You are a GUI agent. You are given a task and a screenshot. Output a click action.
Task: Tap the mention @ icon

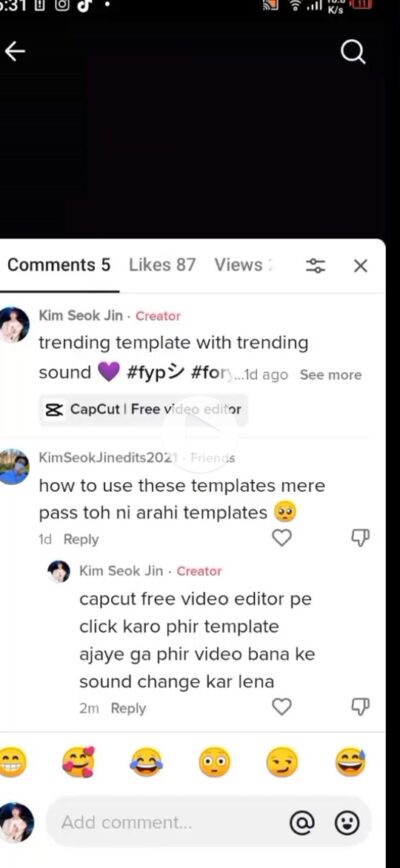[x=302, y=823]
